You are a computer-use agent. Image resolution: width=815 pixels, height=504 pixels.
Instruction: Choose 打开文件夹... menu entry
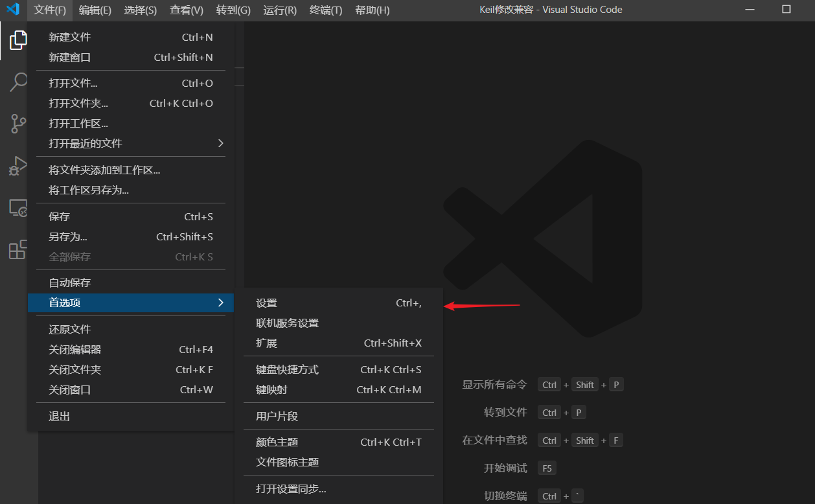tap(131, 104)
